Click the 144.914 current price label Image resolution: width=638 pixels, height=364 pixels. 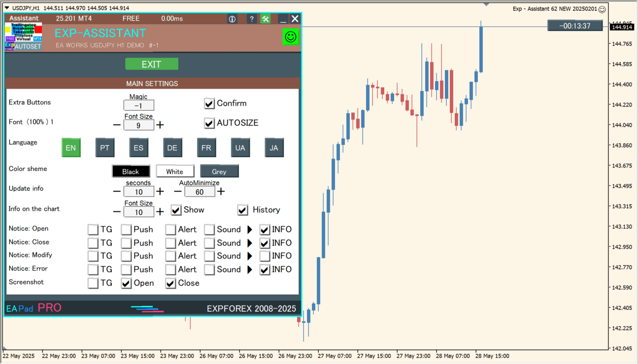[622, 27]
